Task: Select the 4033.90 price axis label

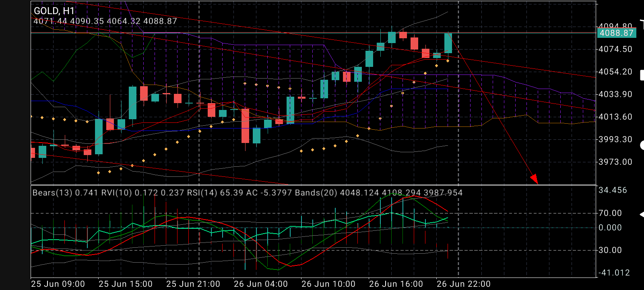Action: click(615, 94)
